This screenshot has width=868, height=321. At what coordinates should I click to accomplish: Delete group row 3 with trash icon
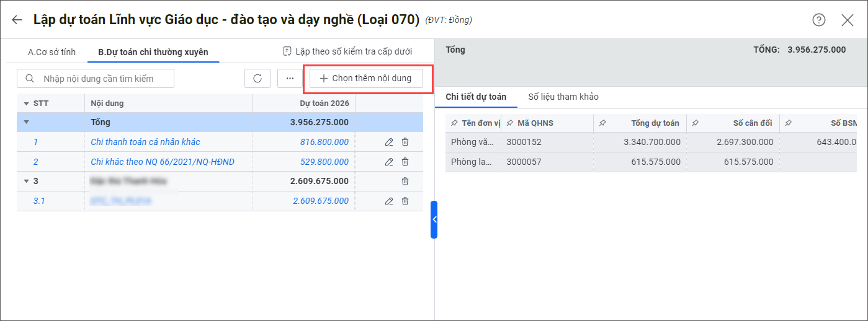[x=405, y=181]
